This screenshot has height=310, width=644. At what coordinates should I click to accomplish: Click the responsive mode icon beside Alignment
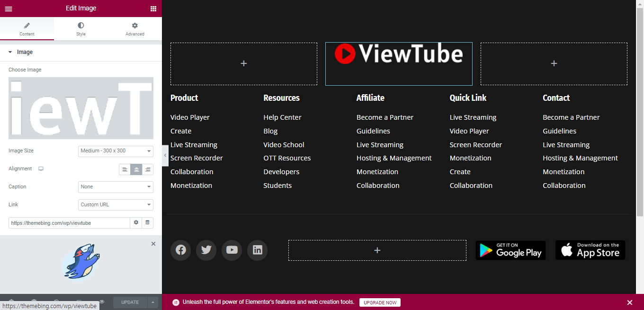pos(41,169)
